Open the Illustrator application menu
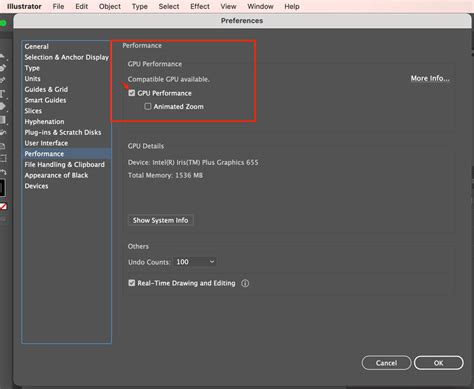The height and width of the screenshot is (389, 474). (24, 6)
